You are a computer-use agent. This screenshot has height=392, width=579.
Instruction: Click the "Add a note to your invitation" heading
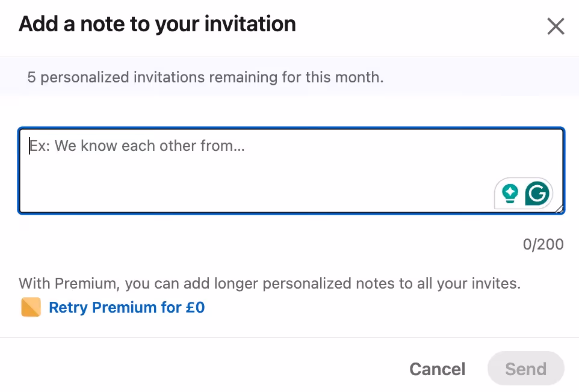[157, 24]
